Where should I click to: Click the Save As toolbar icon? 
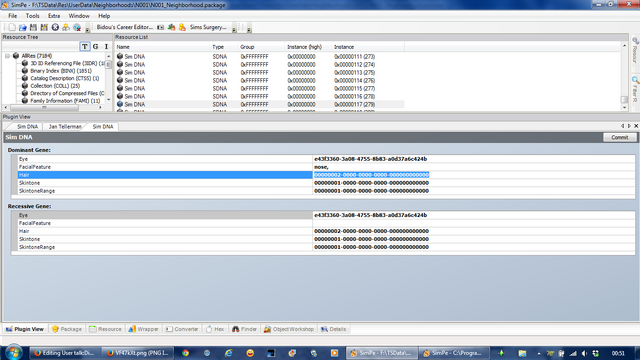[44, 27]
